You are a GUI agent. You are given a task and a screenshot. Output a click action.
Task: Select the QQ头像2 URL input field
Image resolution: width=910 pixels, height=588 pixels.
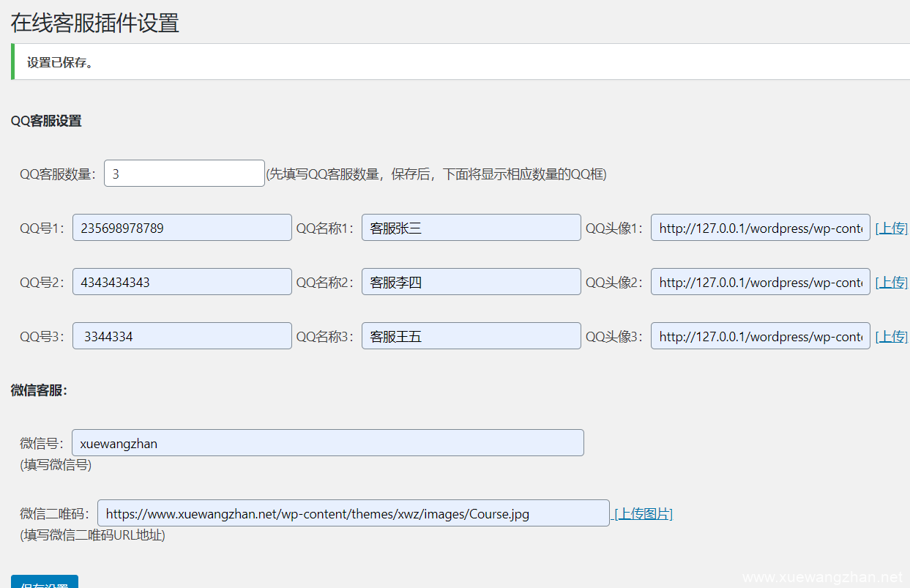tap(760, 282)
